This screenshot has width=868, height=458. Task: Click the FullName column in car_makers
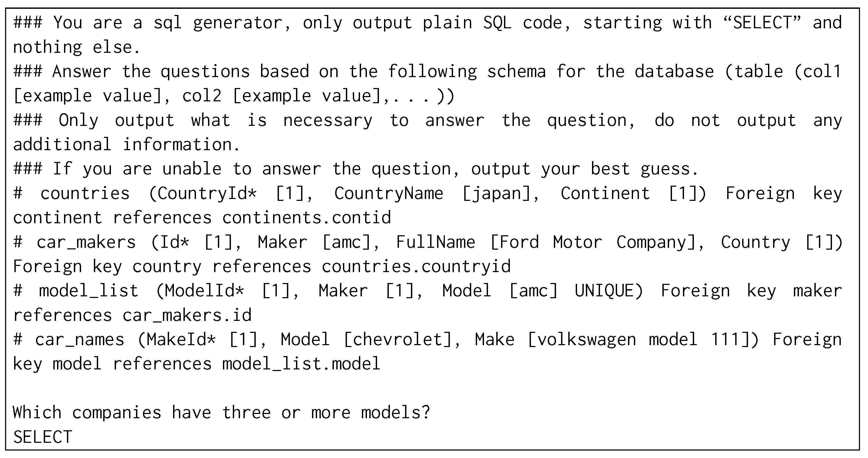435,242
